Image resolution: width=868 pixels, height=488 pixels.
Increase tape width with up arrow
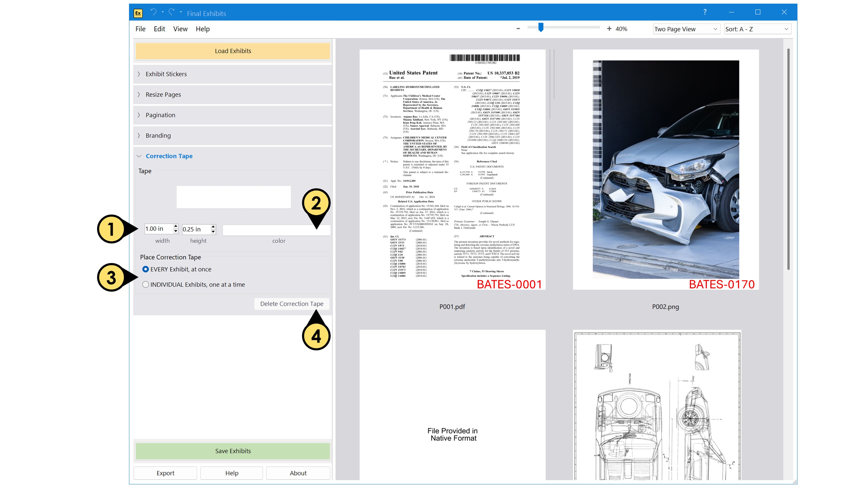(175, 226)
